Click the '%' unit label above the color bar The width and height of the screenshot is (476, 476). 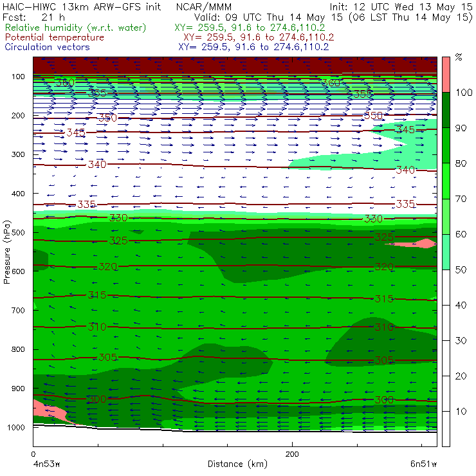click(x=459, y=57)
